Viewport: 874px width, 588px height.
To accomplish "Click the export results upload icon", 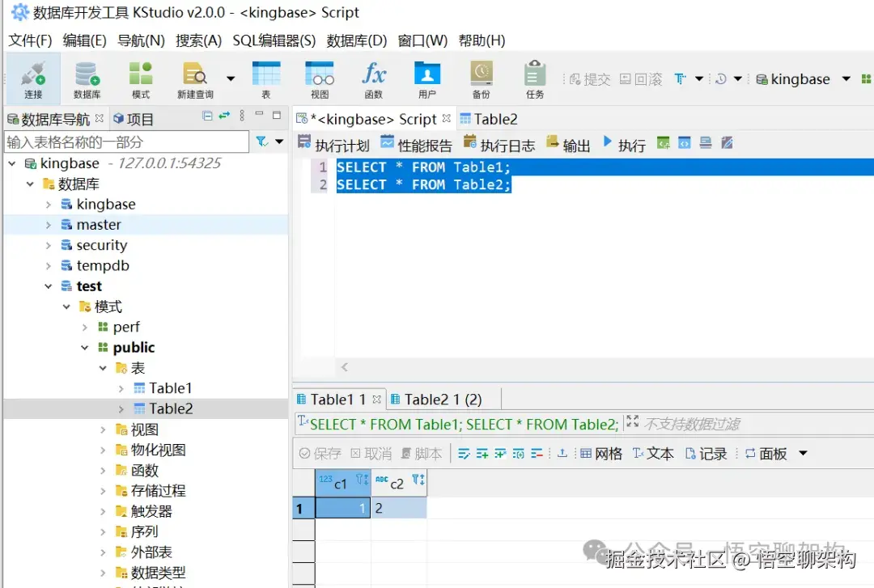I will click(562, 453).
